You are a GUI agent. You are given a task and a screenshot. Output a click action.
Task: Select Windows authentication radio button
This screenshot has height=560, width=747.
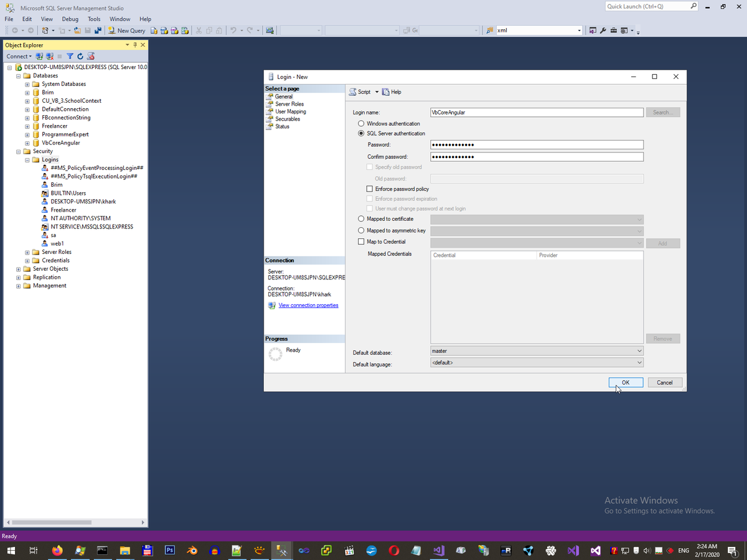pos(361,123)
